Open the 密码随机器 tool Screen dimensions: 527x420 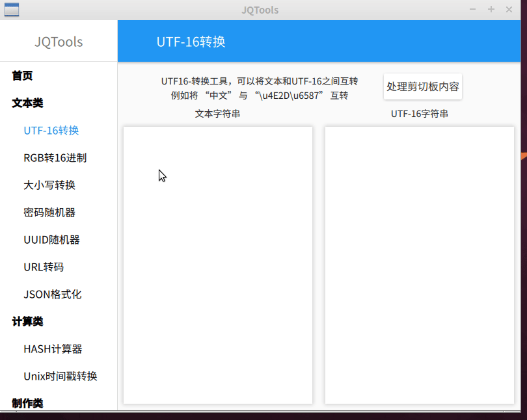coord(49,212)
